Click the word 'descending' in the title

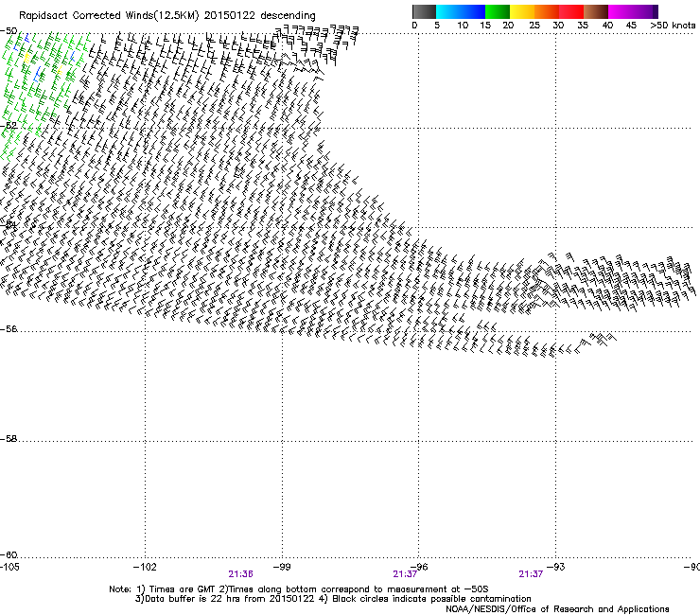(x=288, y=16)
